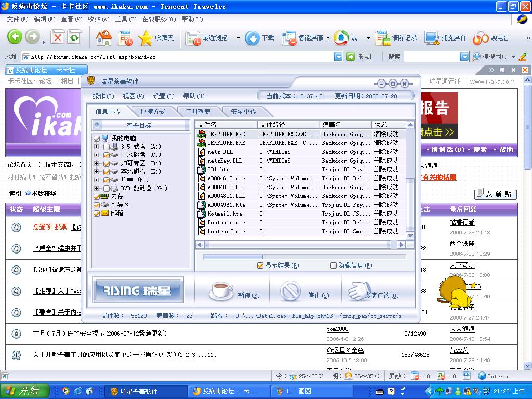Click the 搜搜网页 search magnifier icon
This screenshot has width=532, height=399.
pyautogui.click(x=476, y=57)
